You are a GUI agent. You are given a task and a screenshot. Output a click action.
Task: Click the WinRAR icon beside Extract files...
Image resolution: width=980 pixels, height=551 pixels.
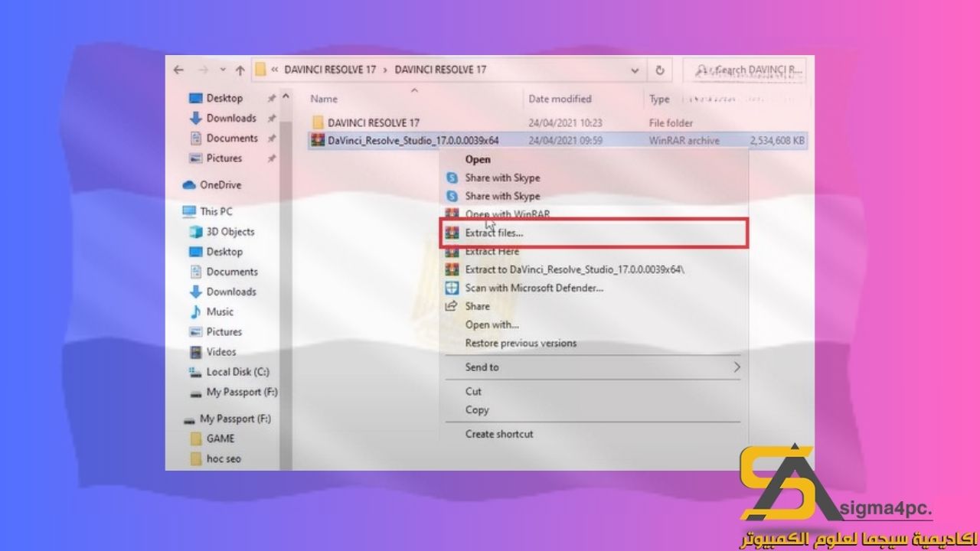[452, 233]
